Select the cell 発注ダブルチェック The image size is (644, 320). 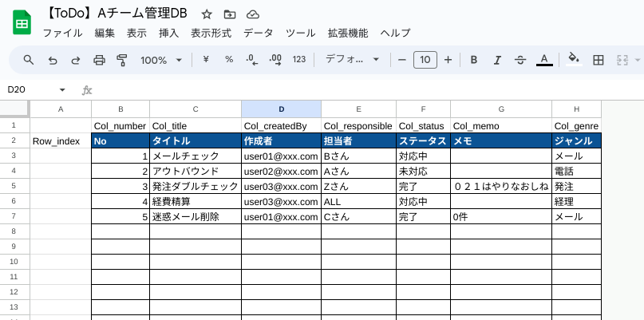tap(196, 187)
